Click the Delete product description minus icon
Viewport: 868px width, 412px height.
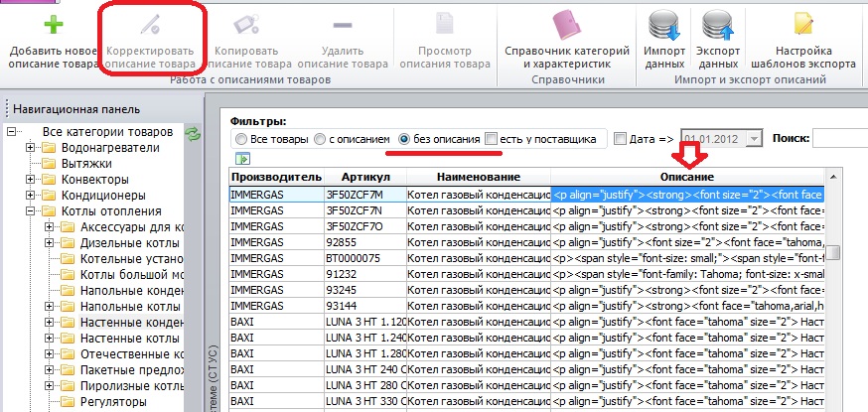pos(343,25)
